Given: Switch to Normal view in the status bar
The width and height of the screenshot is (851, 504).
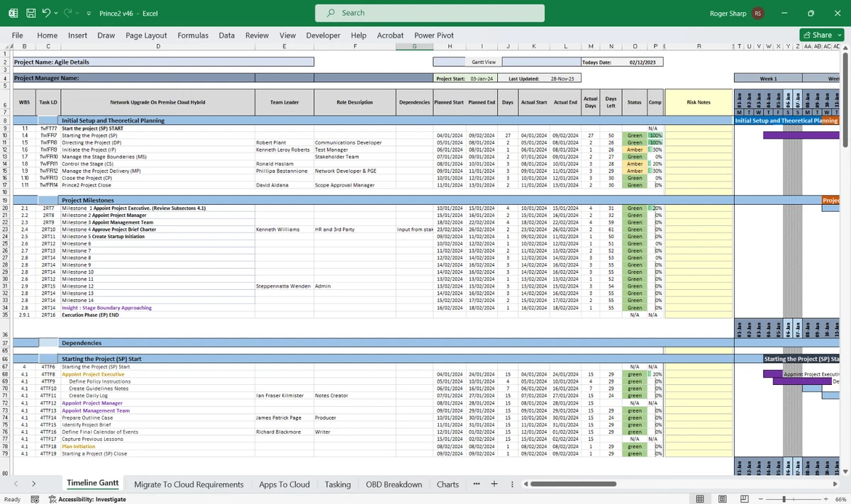Looking at the screenshot, I should 701,498.
